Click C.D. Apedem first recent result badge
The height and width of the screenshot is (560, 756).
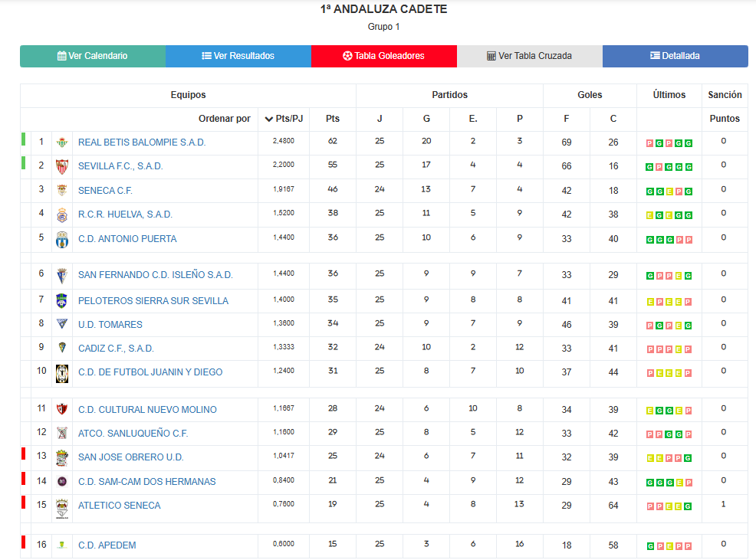pyautogui.click(x=650, y=546)
